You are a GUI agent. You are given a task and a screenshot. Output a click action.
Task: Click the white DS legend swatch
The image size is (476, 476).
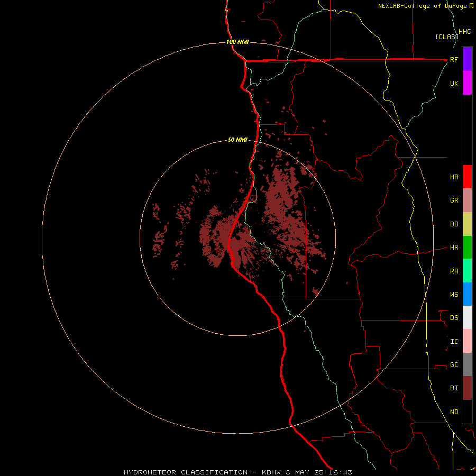click(x=467, y=317)
